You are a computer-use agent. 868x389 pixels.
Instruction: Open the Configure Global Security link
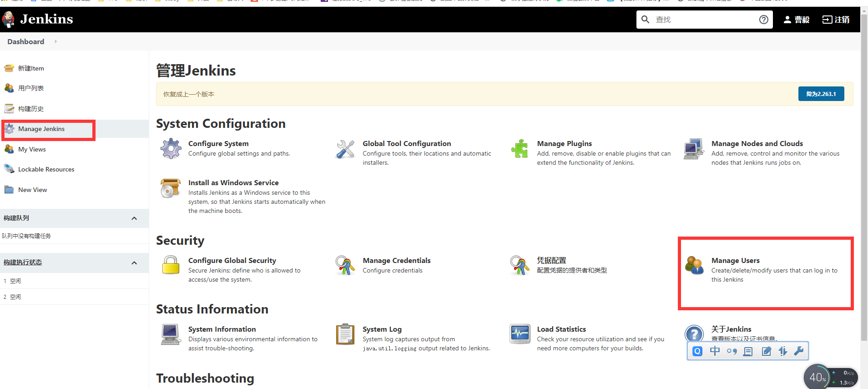tap(232, 260)
